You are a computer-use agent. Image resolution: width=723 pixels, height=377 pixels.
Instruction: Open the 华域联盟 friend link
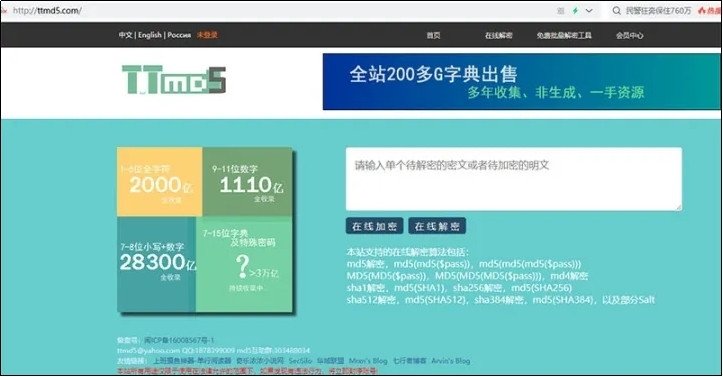point(330,361)
